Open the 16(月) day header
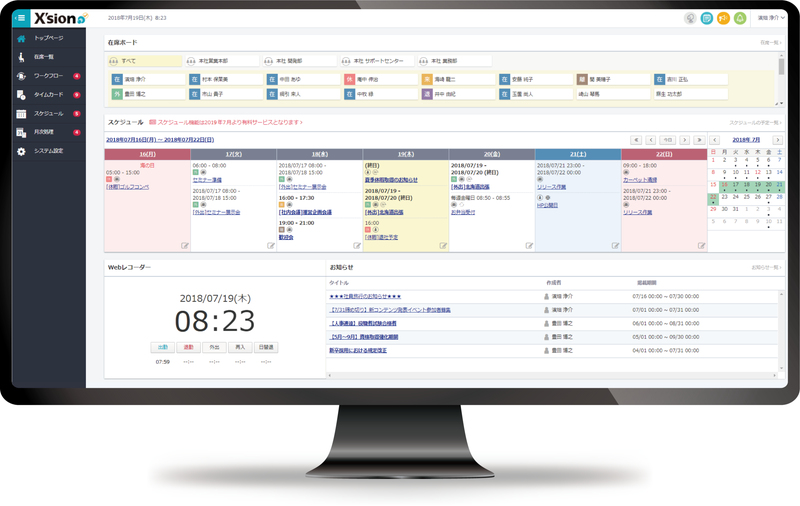The image size is (800, 506). tap(147, 154)
